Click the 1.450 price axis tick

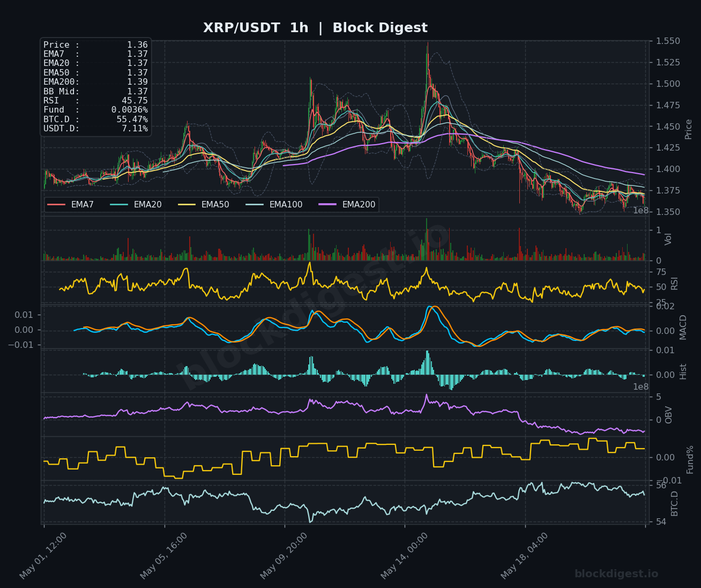pos(668,126)
